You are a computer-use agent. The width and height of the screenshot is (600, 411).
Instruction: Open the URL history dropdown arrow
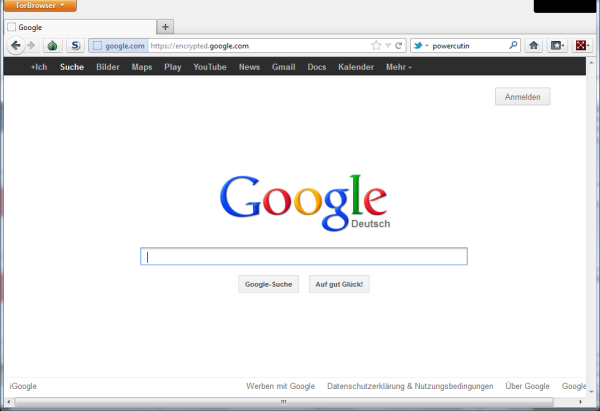[388, 46]
